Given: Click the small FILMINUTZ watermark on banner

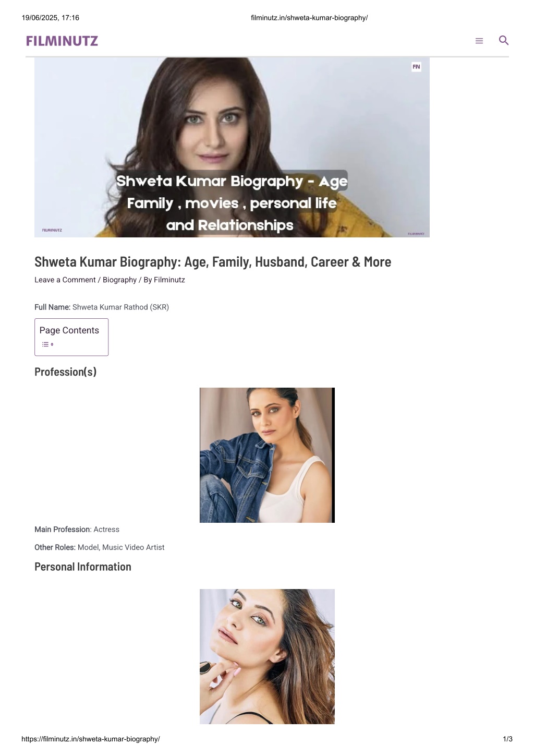Looking at the screenshot, I should (52, 230).
